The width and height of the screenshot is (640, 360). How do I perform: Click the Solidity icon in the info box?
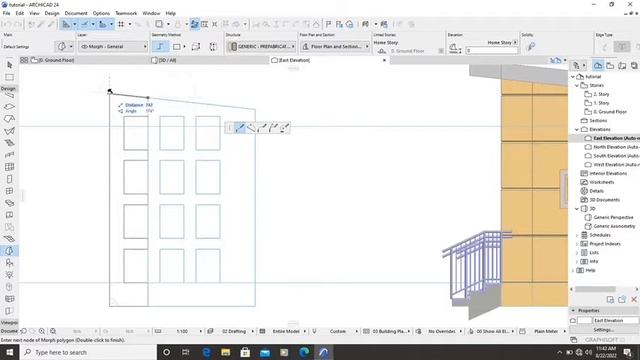click(531, 47)
